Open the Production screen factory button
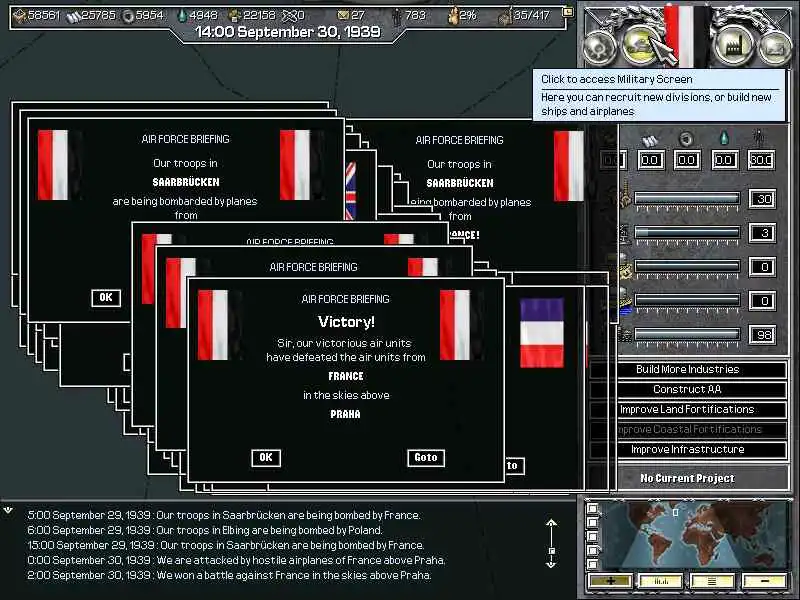This screenshot has width=800, height=600. click(x=733, y=46)
